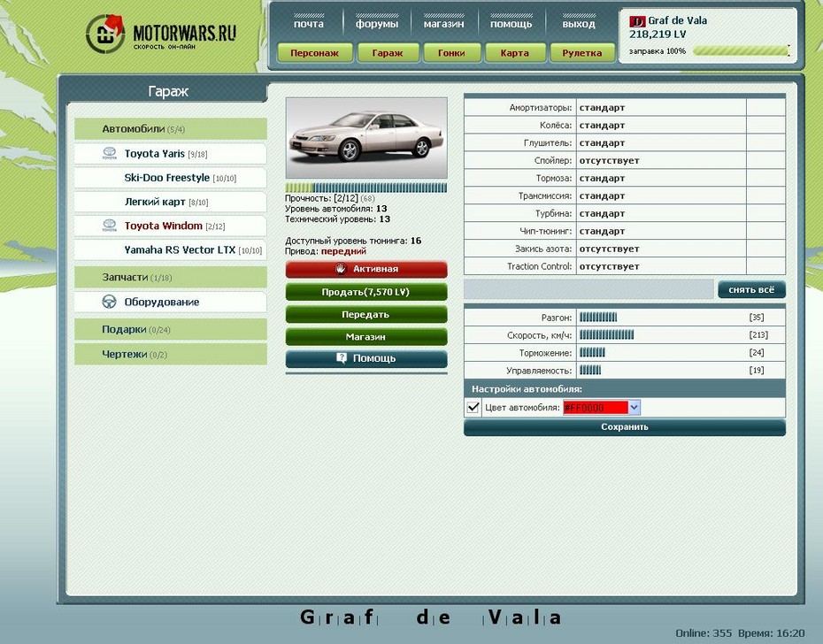Click the 218,219 LV balance text
Viewport: 823px width, 644px height.
(658, 34)
